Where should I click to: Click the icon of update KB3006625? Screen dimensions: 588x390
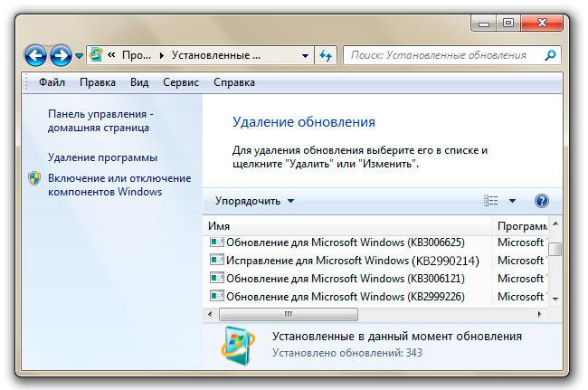216,243
